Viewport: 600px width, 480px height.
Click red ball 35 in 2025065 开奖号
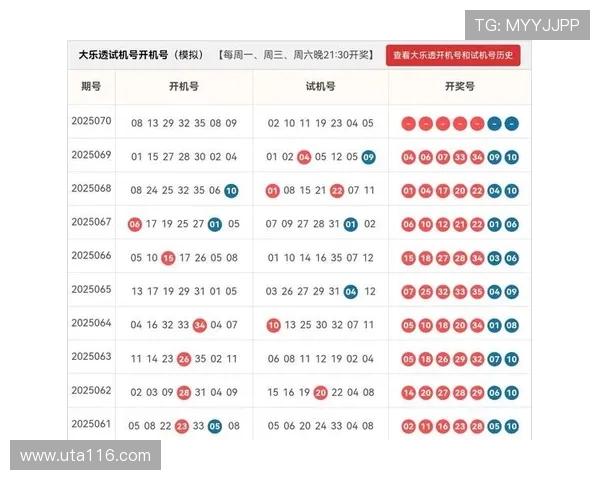(x=477, y=292)
